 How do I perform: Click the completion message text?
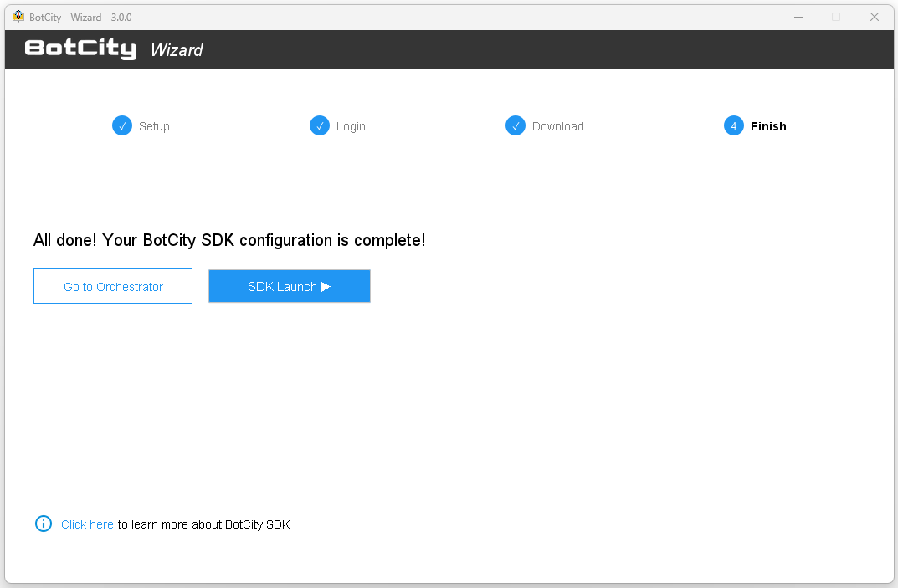(x=229, y=240)
